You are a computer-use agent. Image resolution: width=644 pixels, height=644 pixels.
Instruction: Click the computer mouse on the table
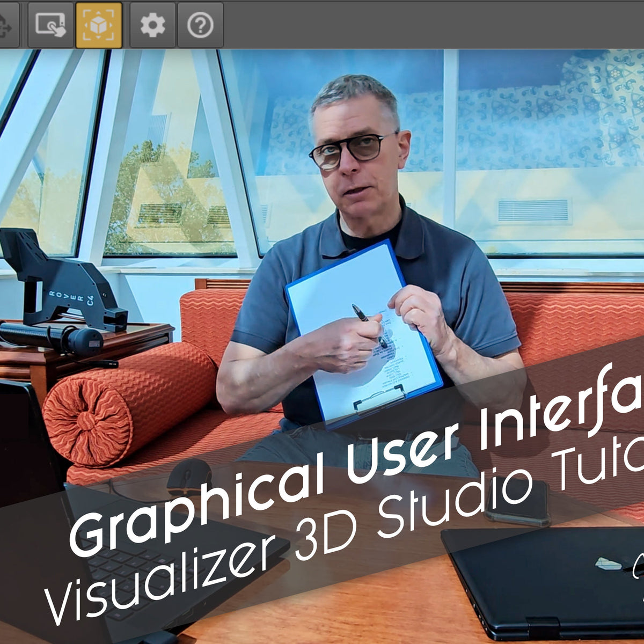coord(189,477)
